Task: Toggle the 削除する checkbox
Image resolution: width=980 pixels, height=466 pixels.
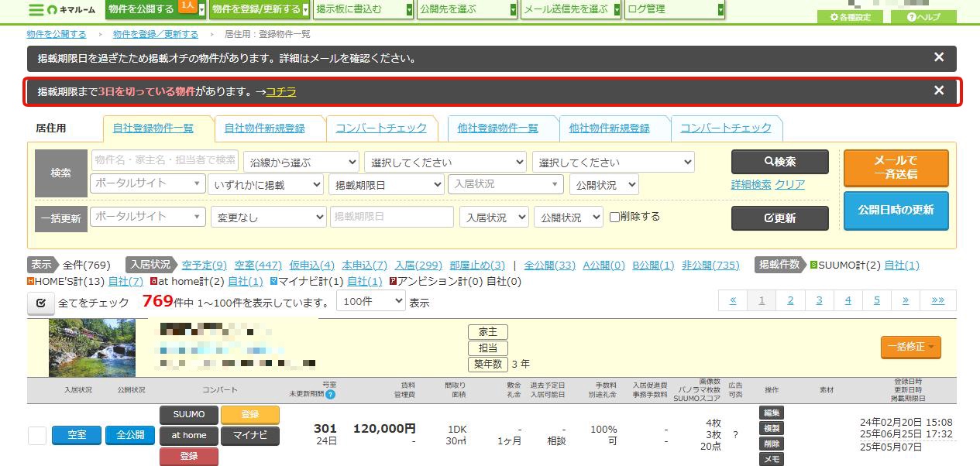Action: 614,217
